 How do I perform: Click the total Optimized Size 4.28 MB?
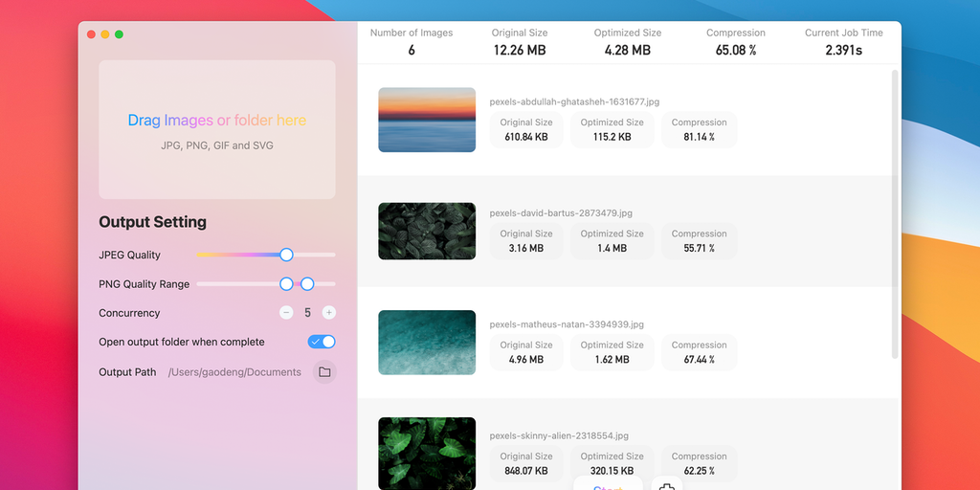pos(628,50)
